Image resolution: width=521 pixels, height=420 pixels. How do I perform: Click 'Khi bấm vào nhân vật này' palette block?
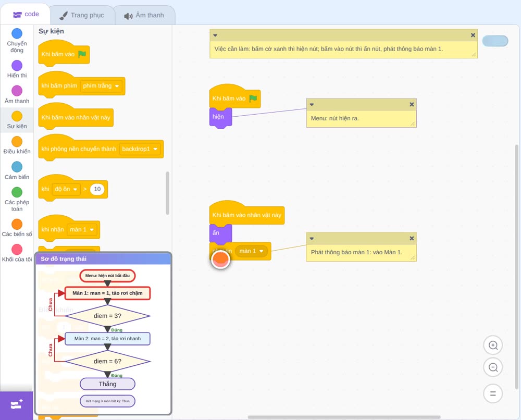[x=76, y=116]
